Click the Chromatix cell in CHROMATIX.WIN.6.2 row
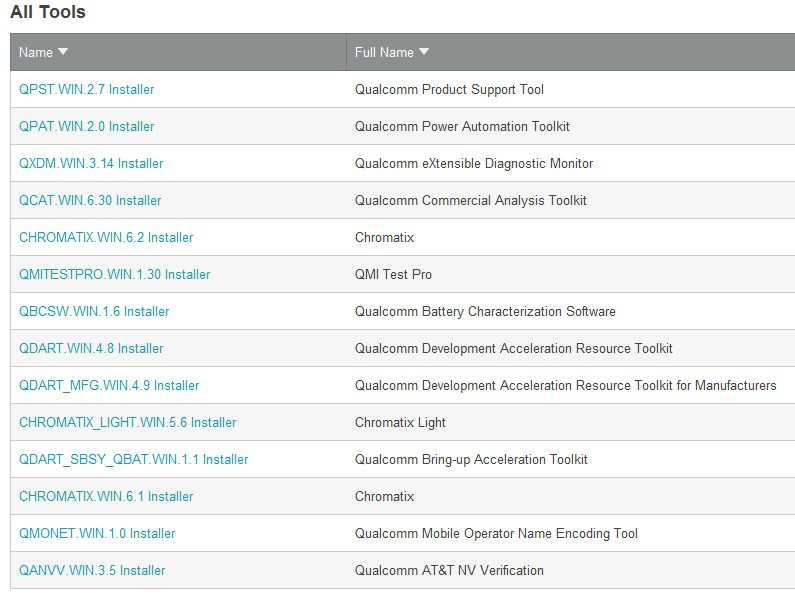Screen dimensions: 795x600 [384, 237]
